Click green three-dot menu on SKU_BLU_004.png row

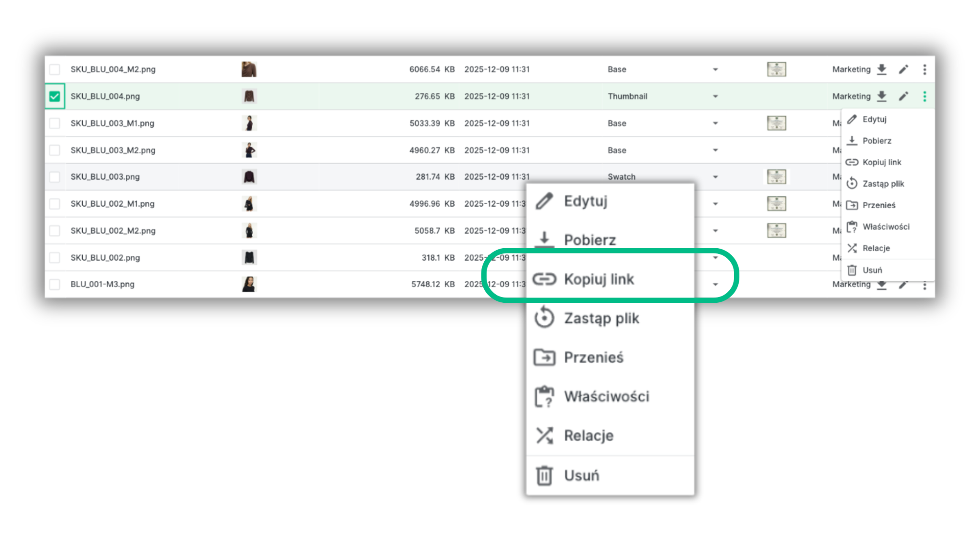point(924,96)
